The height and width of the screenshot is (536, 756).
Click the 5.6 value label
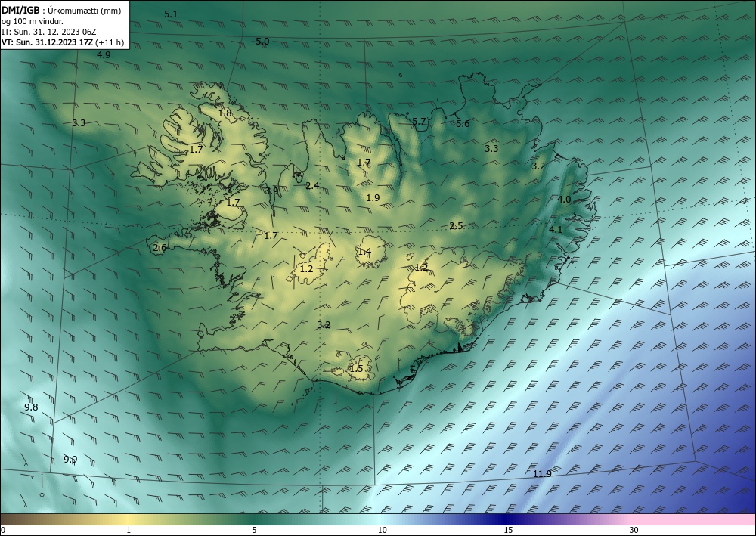463,124
